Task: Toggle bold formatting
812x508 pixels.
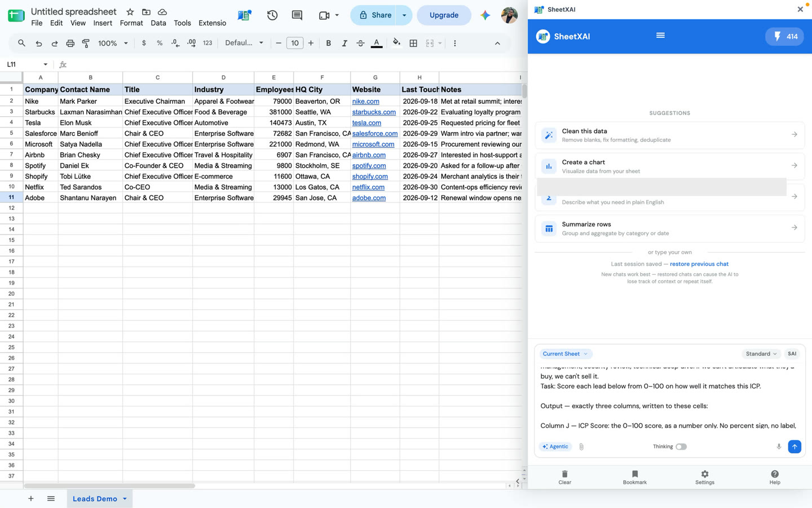Action: [328, 43]
